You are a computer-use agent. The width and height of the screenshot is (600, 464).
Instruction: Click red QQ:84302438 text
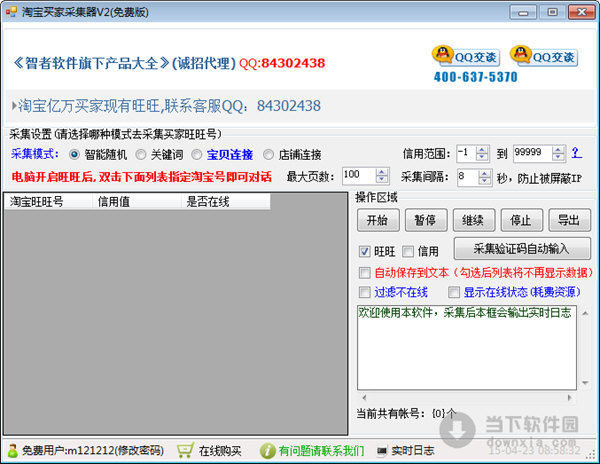[x=282, y=63]
